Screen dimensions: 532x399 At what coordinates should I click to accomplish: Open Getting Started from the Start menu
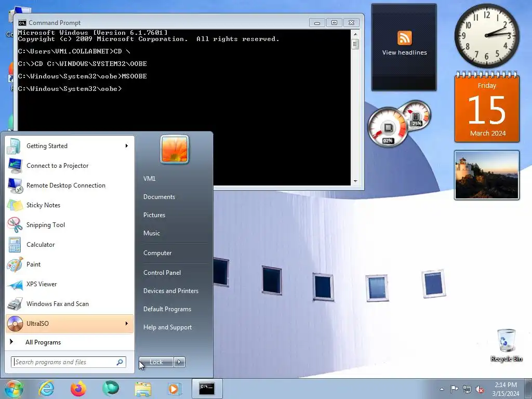[x=70, y=146]
